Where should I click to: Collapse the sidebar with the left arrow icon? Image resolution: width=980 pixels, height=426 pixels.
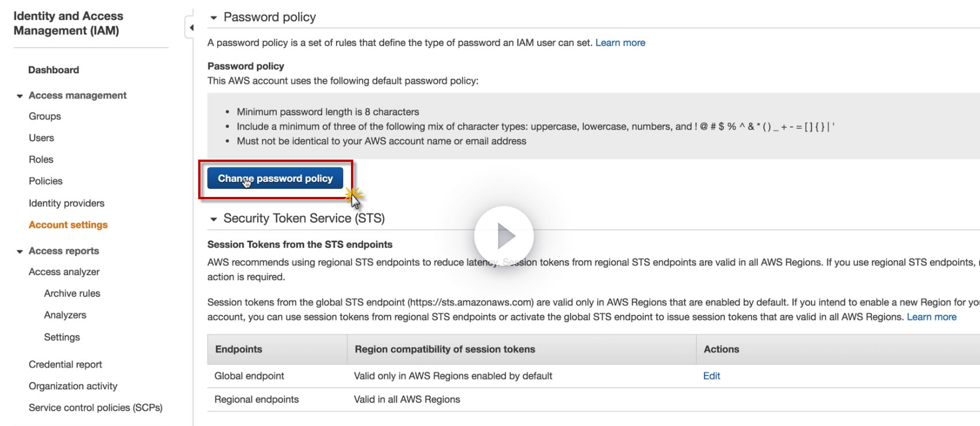click(191, 28)
